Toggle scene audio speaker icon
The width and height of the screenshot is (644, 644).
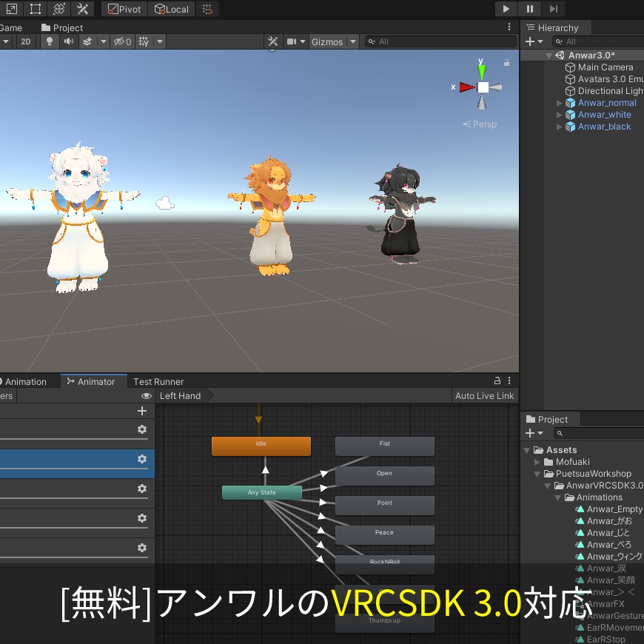[69, 41]
